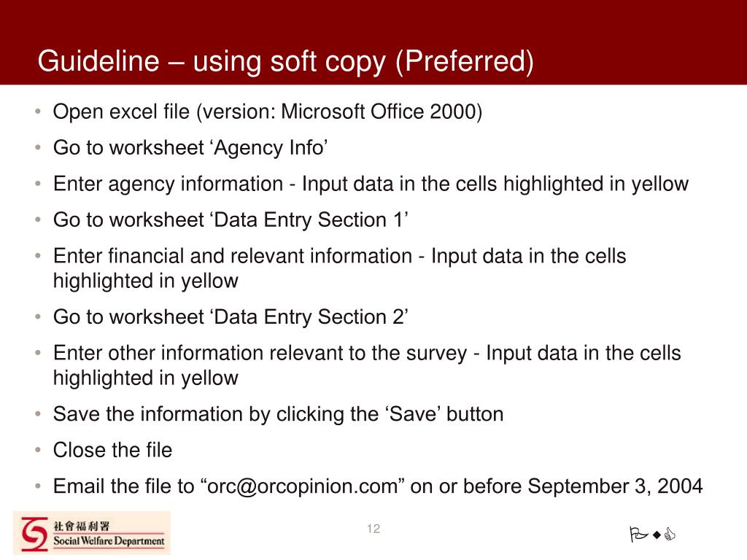Click the "Go to worksheet 'Data Entry Section 2'" line
747x560 pixels.
(231, 317)
